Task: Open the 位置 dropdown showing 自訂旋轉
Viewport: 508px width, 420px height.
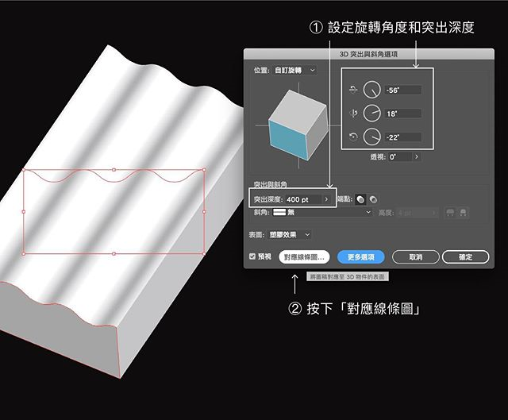Action: pyautogui.click(x=295, y=71)
